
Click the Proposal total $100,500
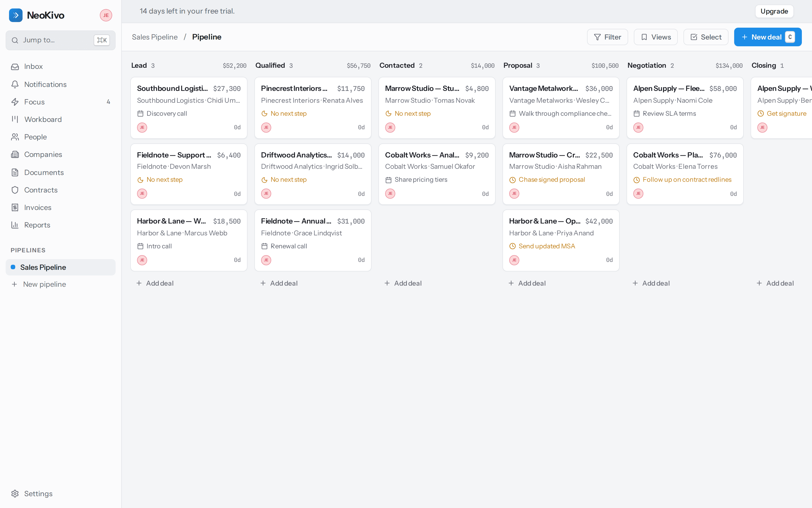point(605,66)
